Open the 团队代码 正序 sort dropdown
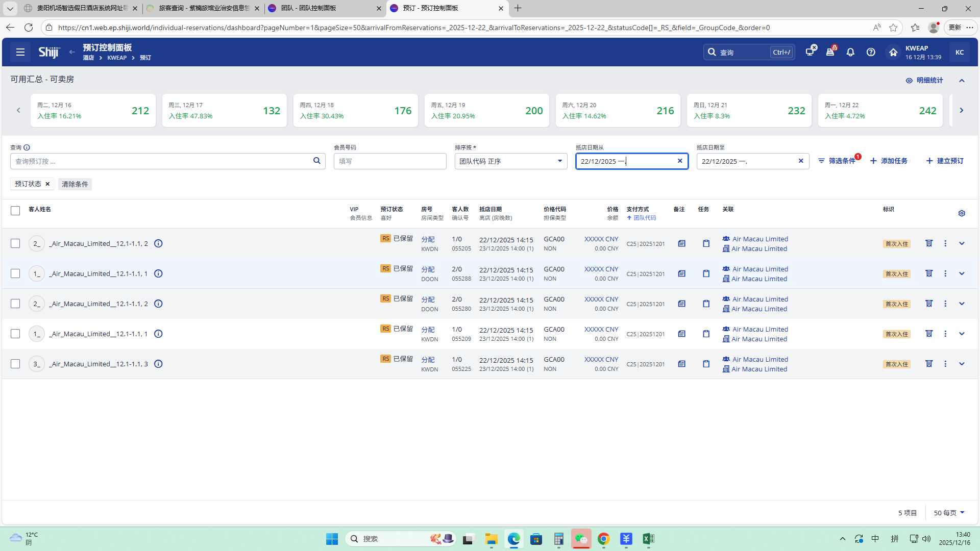Screen dimensions: 980x551 coord(510,161)
